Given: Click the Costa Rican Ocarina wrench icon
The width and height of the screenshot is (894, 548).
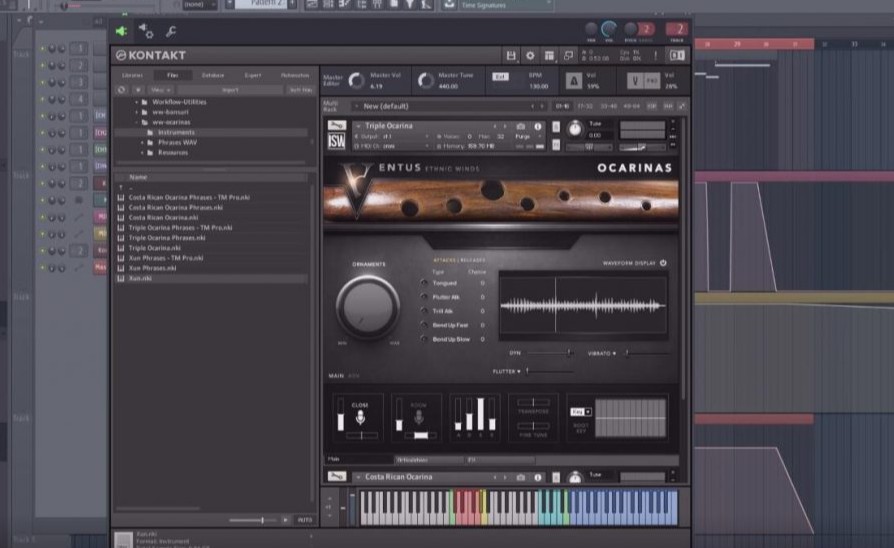Looking at the screenshot, I should tap(336, 476).
